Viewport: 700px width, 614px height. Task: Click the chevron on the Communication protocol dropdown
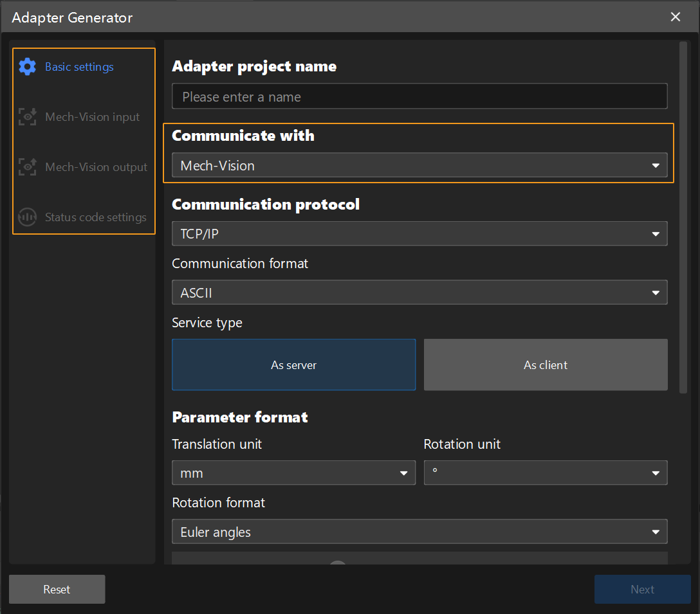pyautogui.click(x=656, y=233)
